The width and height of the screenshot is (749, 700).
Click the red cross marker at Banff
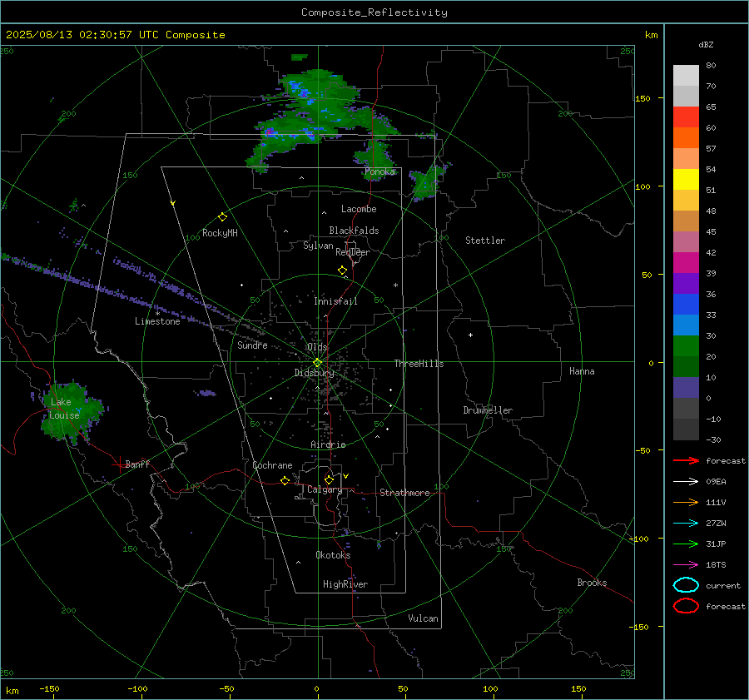coord(119,464)
